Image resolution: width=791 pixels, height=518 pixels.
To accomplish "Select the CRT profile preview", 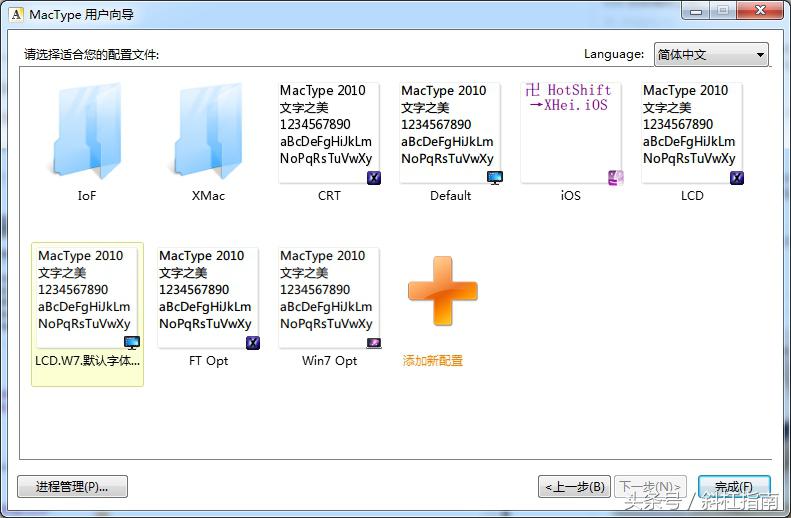I will pos(329,133).
